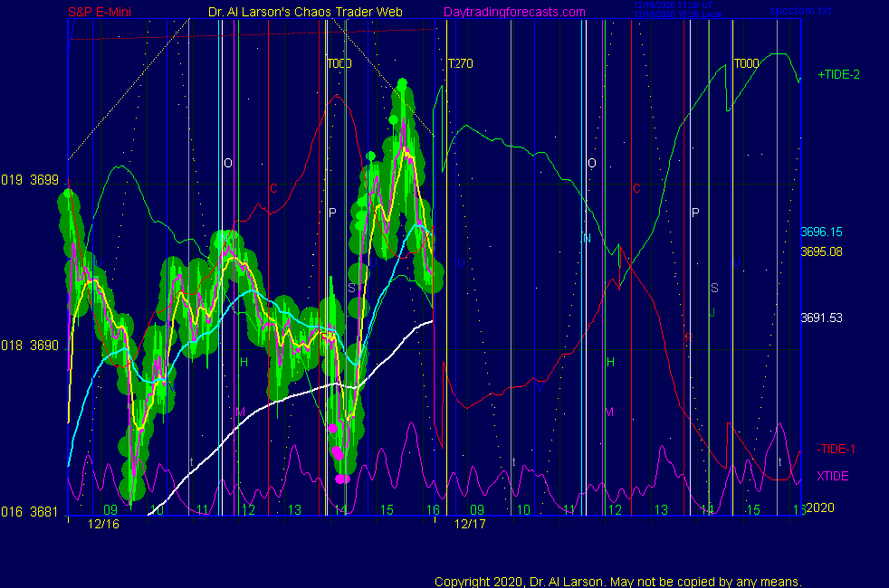Open the Daytradingforecasts.com label
Image resolution: width=889 pixels, height=588 pixels.
(515, 12)
